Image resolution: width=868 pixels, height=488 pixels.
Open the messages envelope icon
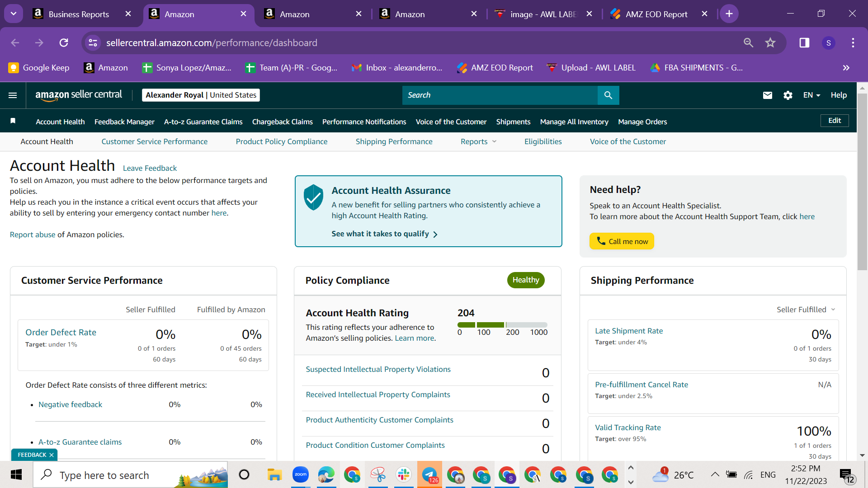pyautogui.click(x=768, y=95)
